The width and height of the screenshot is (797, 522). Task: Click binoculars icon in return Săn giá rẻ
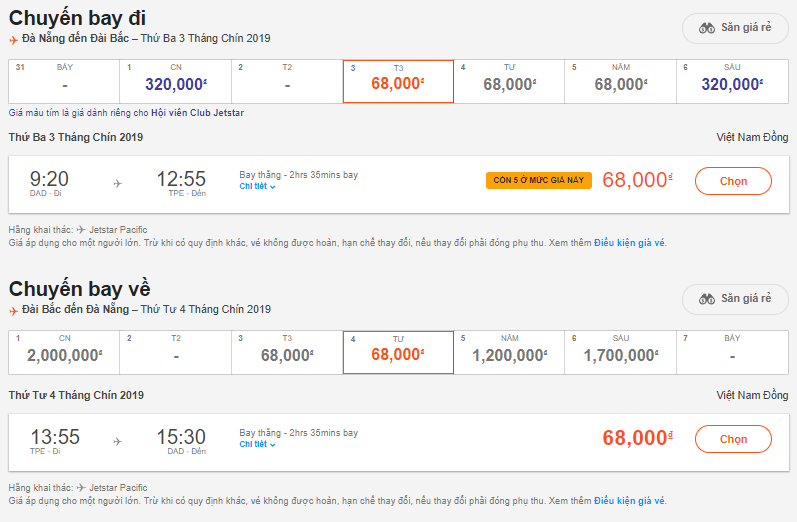707,298
